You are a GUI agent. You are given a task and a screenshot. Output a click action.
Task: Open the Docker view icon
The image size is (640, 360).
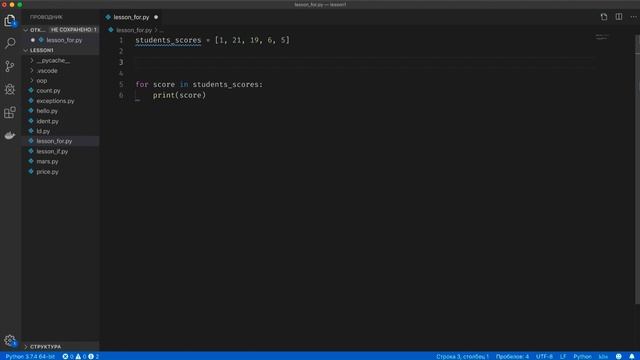[10, 135]
